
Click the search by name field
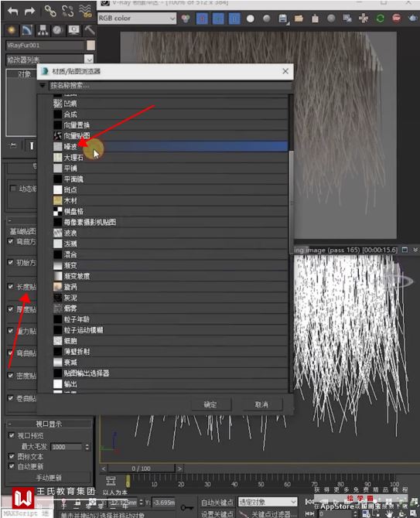(170, 86)
